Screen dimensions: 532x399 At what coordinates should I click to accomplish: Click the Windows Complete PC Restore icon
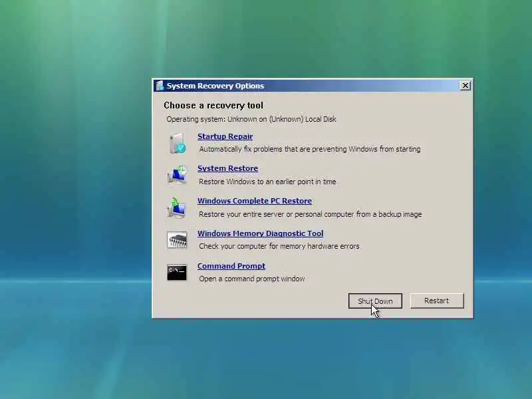pos(177,207)
